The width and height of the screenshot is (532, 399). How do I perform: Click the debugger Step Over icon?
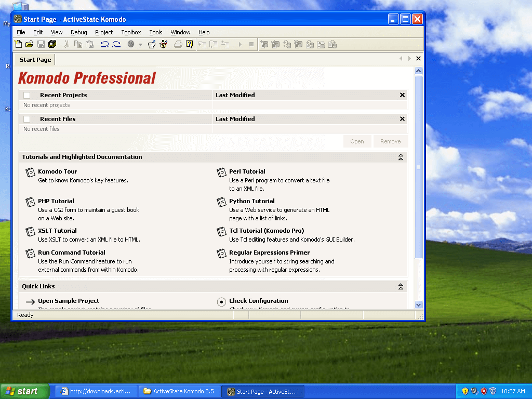[214, 44]
